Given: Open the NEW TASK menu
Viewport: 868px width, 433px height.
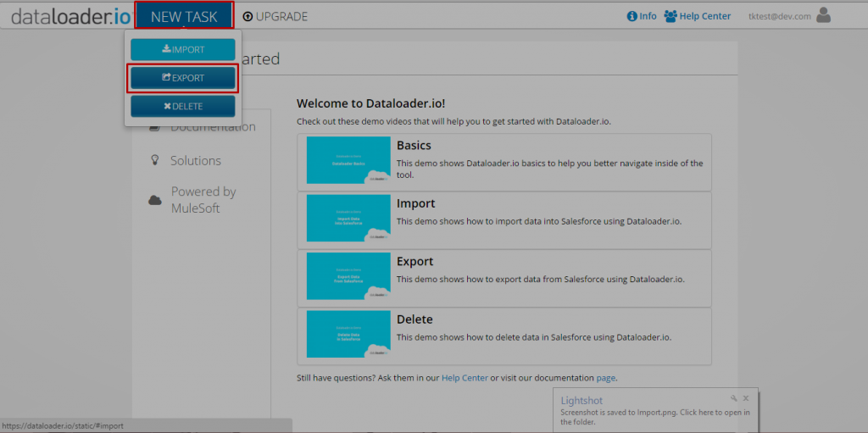Looking at the screenshot, I should pyautogui.click(x=184, y=17).
